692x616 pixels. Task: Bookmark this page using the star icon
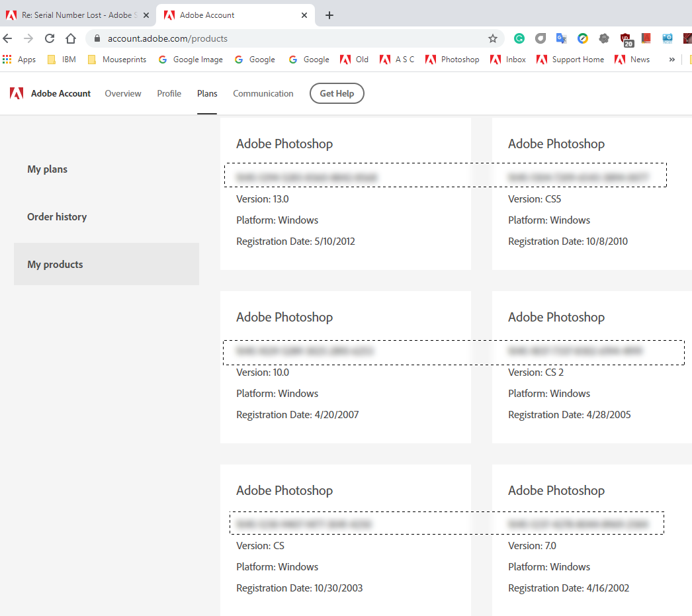[x=493, y=38]
